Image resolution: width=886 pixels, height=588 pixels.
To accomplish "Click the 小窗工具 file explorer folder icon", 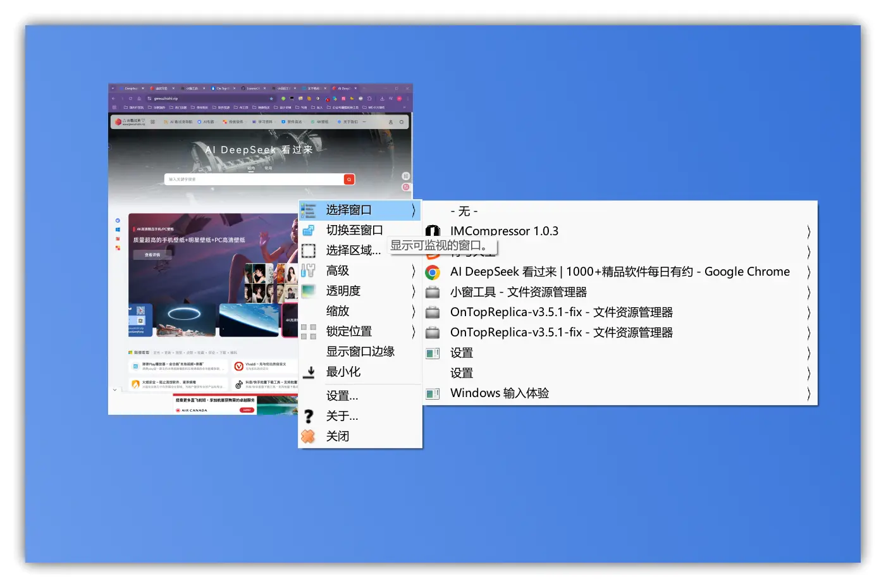I will (x=433, y=292).
